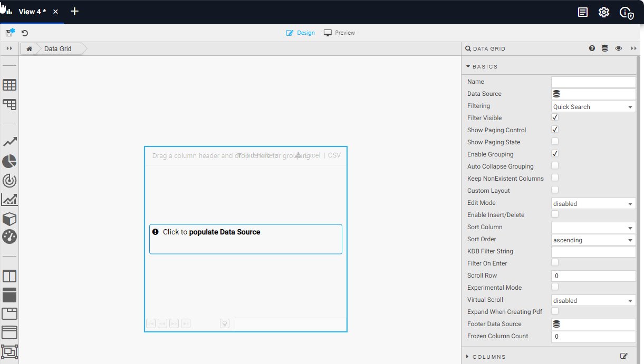This screenshot has width=644, height=364.
Task: Open the info shield icon in header
Action: 626,13
